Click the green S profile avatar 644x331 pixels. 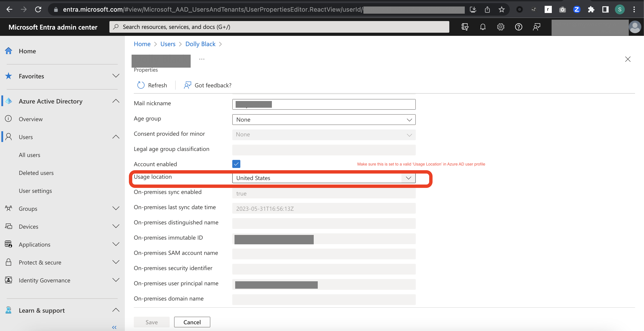pos(620,9)
